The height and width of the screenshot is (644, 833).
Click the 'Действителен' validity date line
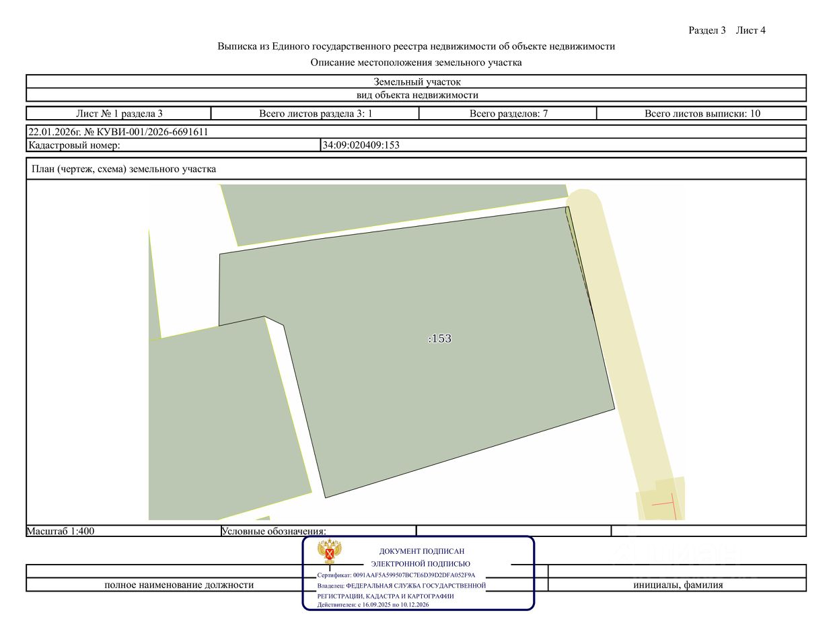373,604
